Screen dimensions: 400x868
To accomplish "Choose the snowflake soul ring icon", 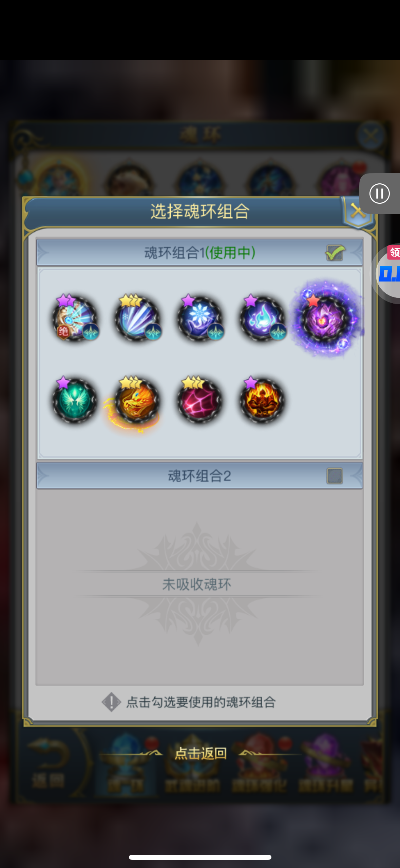I will 200,318.
